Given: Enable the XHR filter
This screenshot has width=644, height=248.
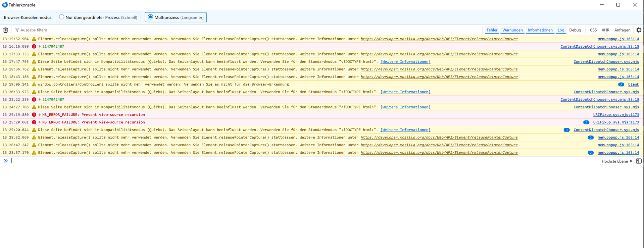Looking at the screenshot, I should pos(605,30).
